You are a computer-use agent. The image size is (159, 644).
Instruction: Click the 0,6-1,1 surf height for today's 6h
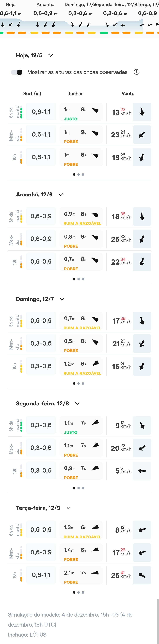(x=41, y=112)
